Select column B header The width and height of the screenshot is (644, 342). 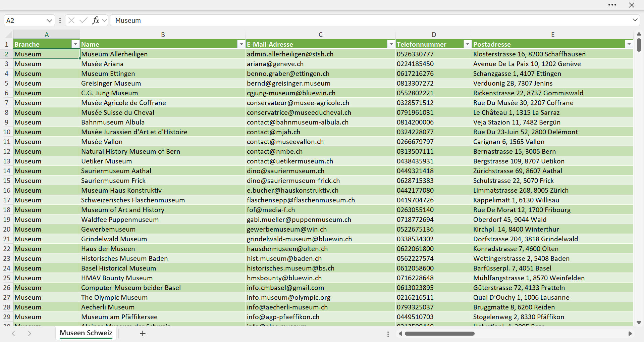(163, 35)
